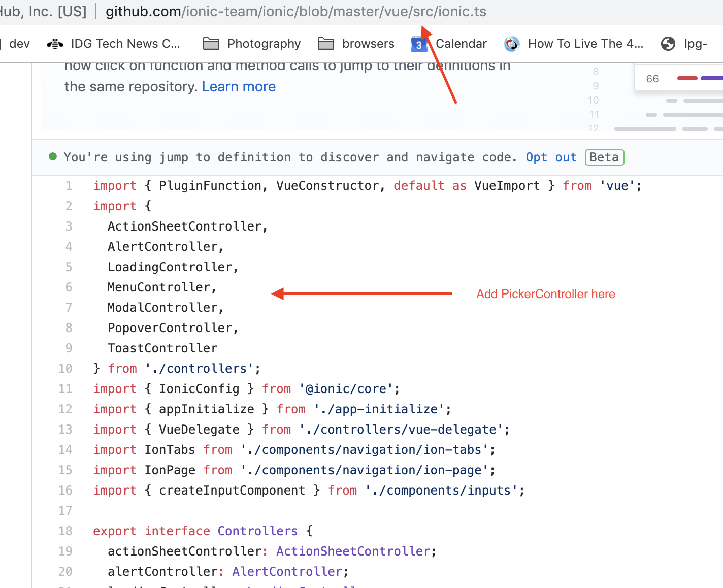This screenshot has width=723, height=588.
Task: Click the Beta badge to toggle beta status
Action: click(604, 157)
